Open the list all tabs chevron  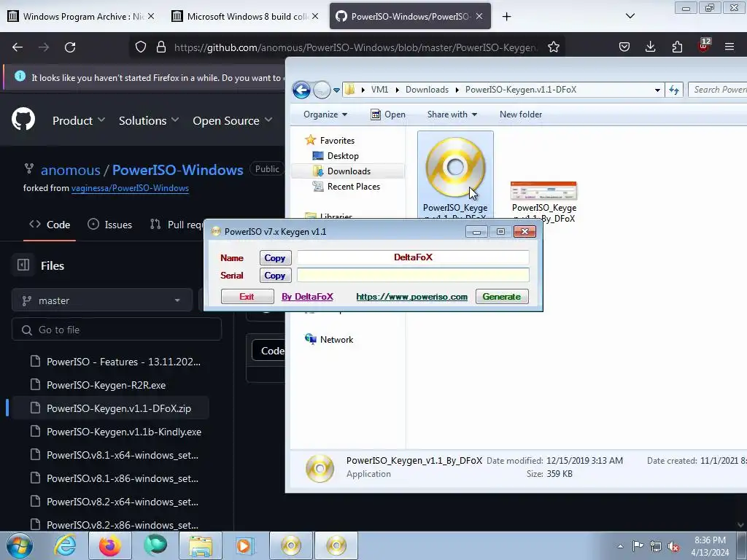pyautogui.click(x=630, y=16)
